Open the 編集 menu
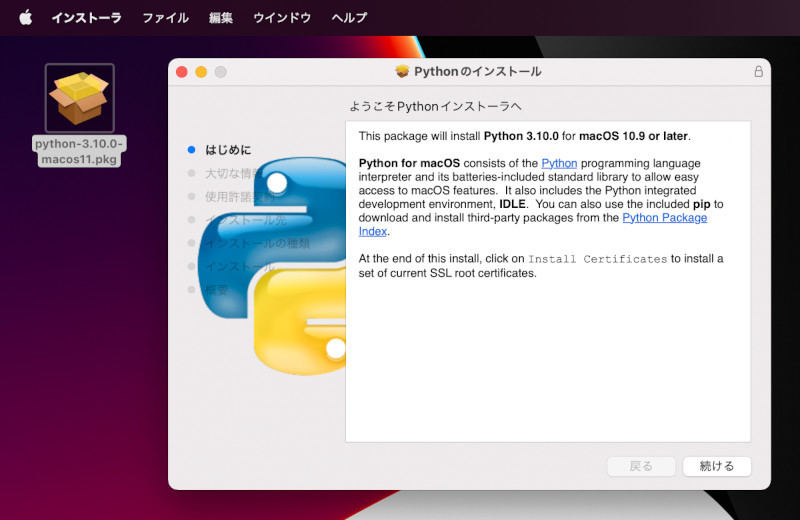The image size is (800, 520). tap(221, 18)
